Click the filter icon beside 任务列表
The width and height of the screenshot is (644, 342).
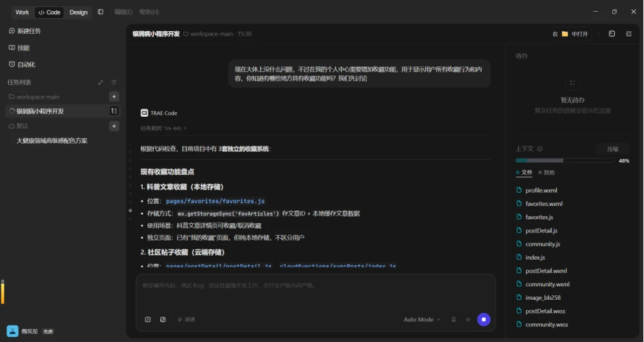pos(114,82)
